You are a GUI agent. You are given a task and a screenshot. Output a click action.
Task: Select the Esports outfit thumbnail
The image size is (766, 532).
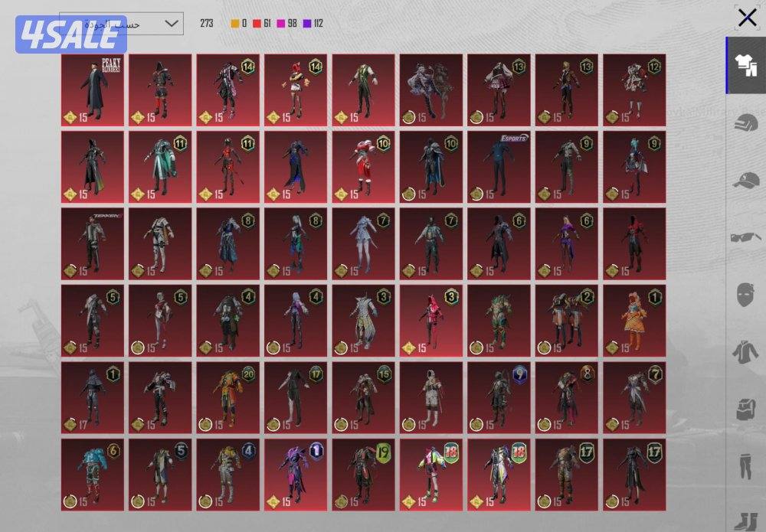pyautogui.click(x=499, y=167)
